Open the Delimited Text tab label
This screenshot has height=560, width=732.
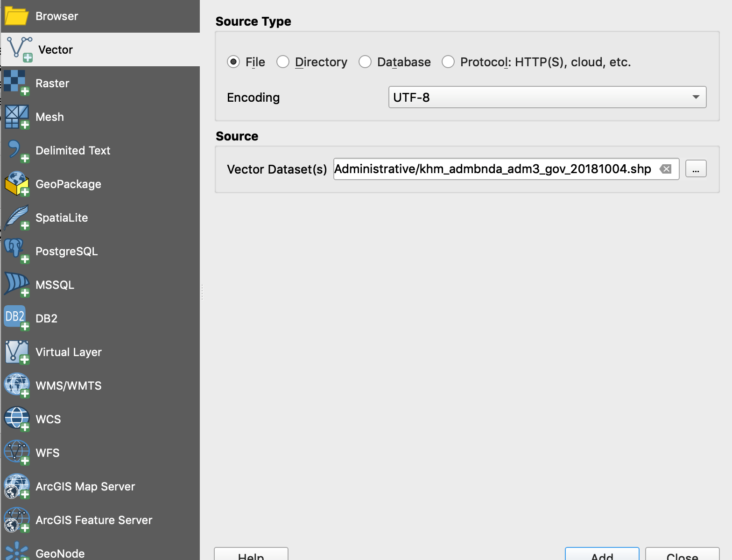[x=73, y=150]
